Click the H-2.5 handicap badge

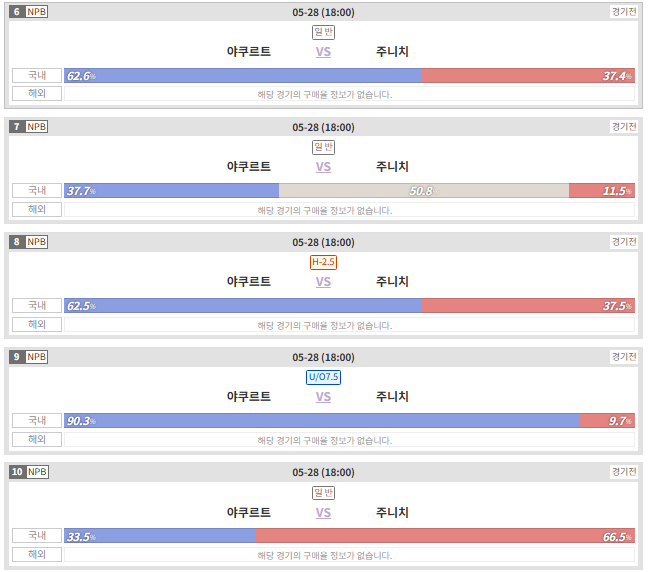323,262
